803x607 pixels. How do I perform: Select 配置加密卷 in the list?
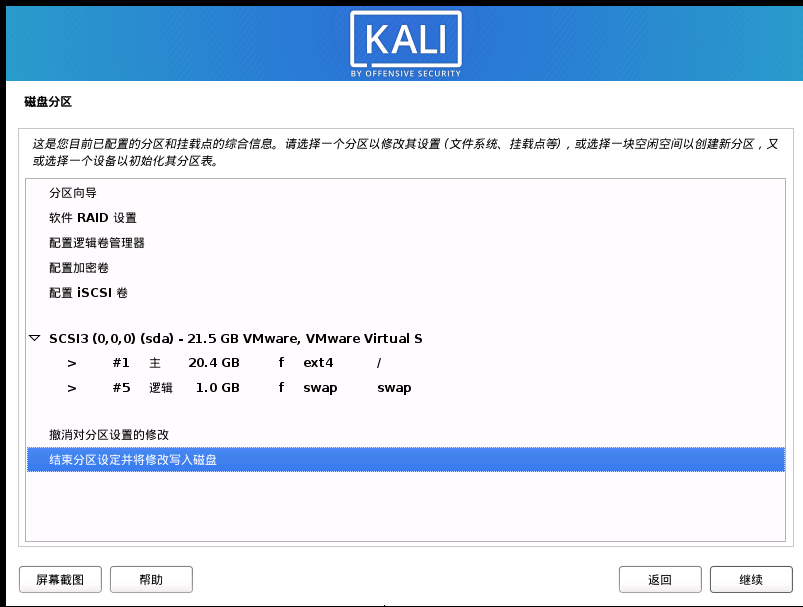[79, 268]
